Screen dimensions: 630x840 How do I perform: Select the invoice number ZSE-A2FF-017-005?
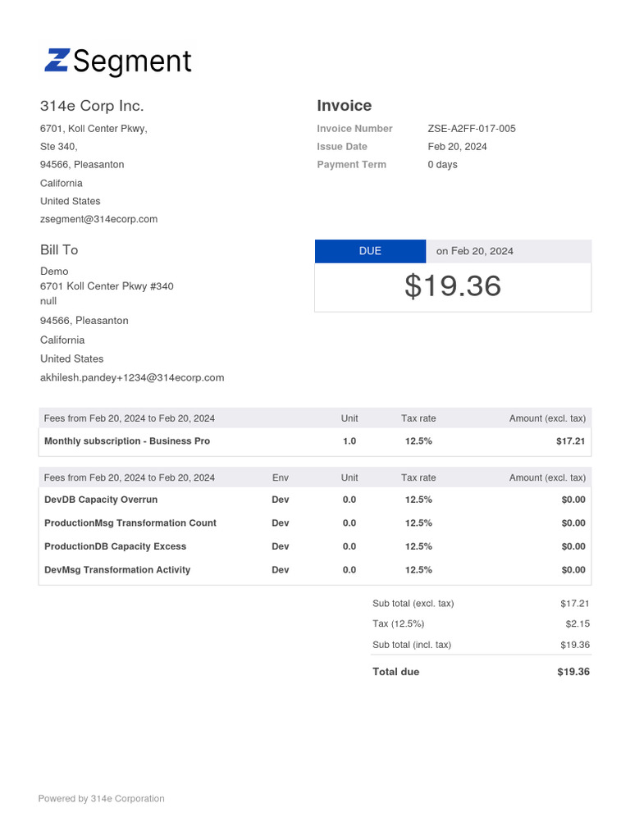click(x=472, y=129)
